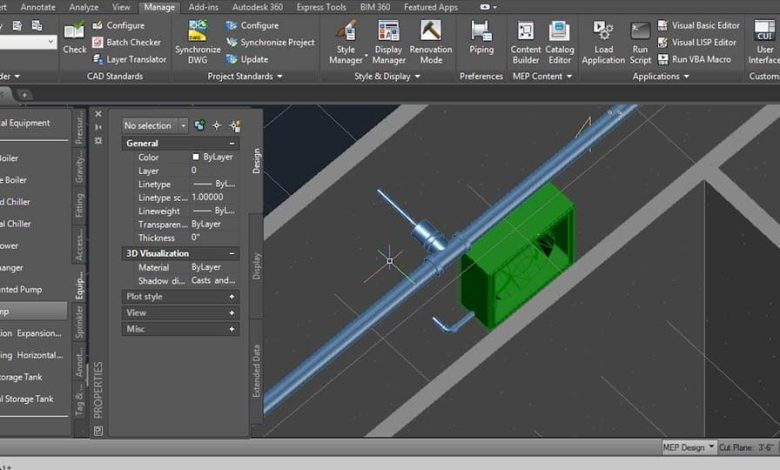Image resolution: width=780 pixels, height=470 pixels.
Task: Open Properties palette settings menu
Action: tap(98, 141)
